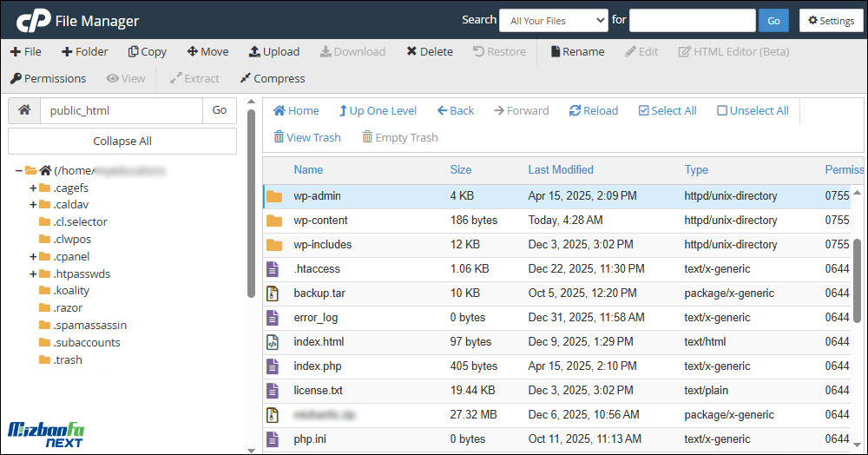This screenshot has width=868, height=455.
Task: Click the home icon beside path field
Action: click(24, 110)
